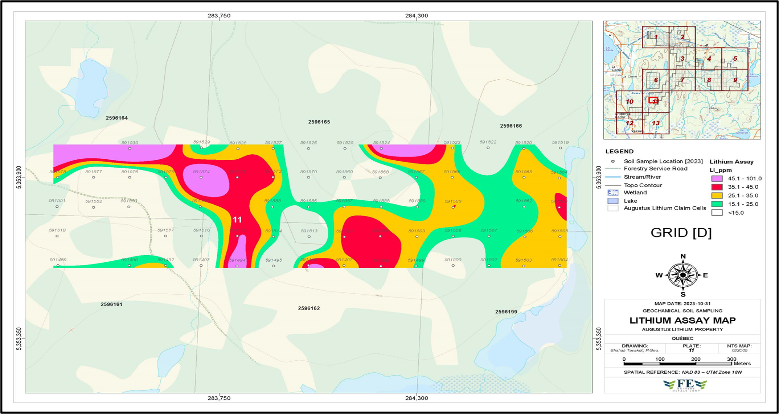Click the 'GEOCHEMICAL SOIL SAMPLING' subtitle
This screenshot has height=414, width=780.
pyautogui.click(x=682, y=310)
